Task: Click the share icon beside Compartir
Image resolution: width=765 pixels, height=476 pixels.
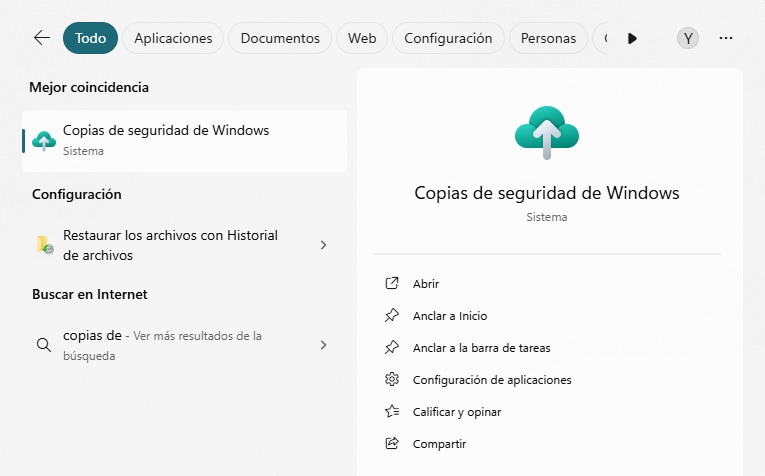Action: [x=392, y=443]
